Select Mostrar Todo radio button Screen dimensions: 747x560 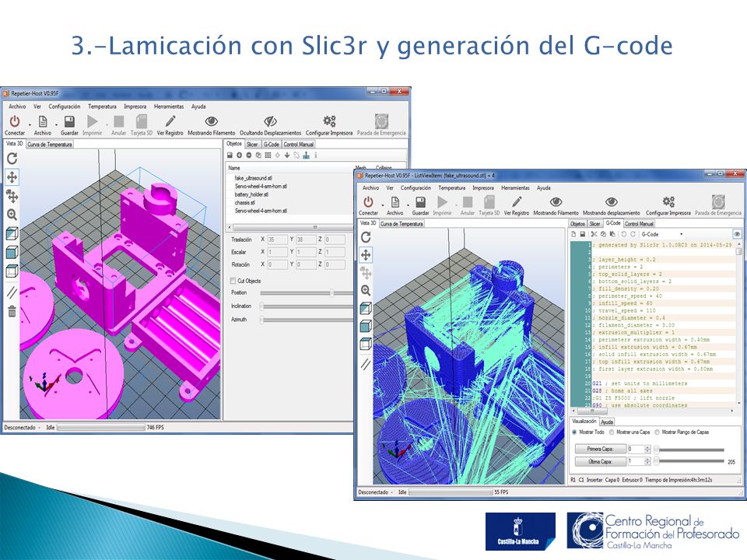tap(574, 432)
